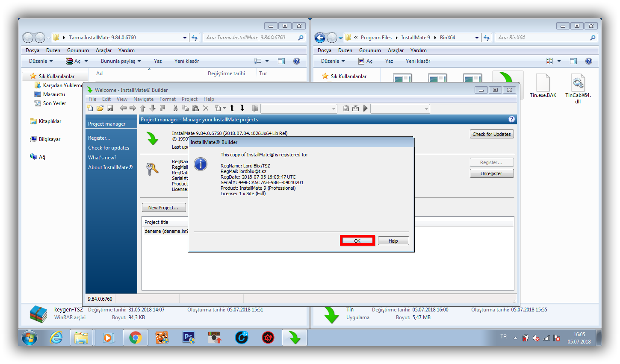Open Photoshop from the taskbar
Screen dimensions: 620x364
pyautogui.click(x=189, y=338)
